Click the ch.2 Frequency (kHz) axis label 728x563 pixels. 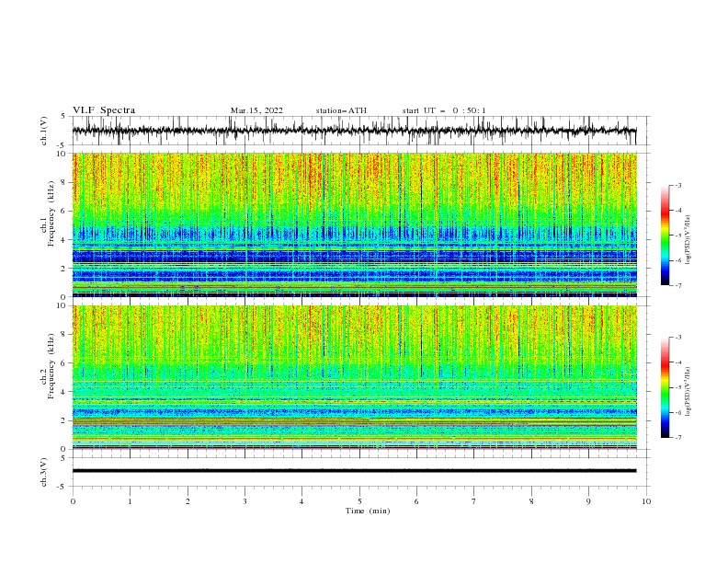point(48,378)
